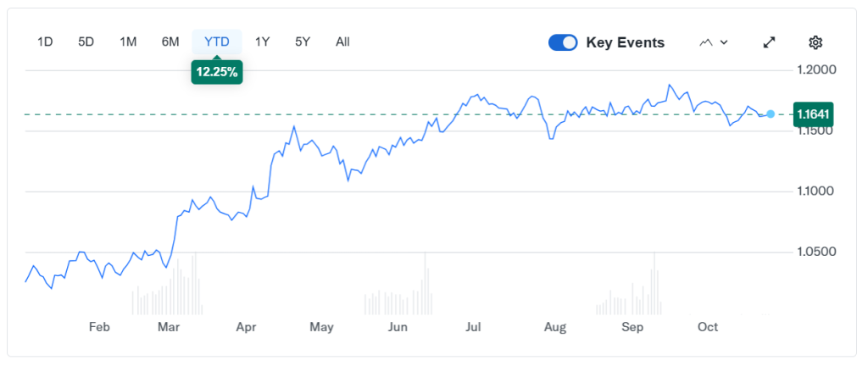The image size is (868, 366).
Task: Choose the 1Y time range
Action: [x=263, y=42]
